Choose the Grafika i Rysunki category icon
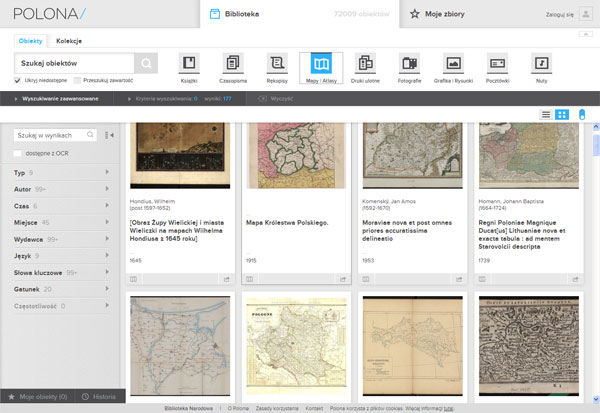Image resolution: width=600 pixels, height=413 pixels. click(x=453, y=63)
